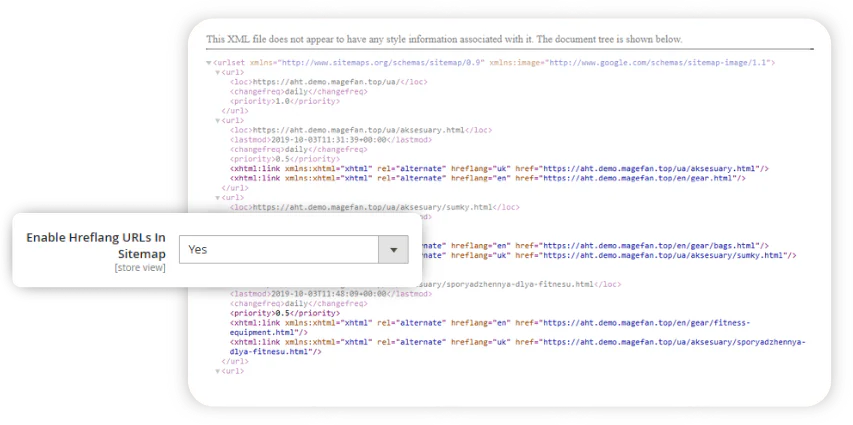This screenshot has height=425, width=853.
Task: Open the Enable Hreflang URLs dropdown showing Yes
Action: [294, 250]
